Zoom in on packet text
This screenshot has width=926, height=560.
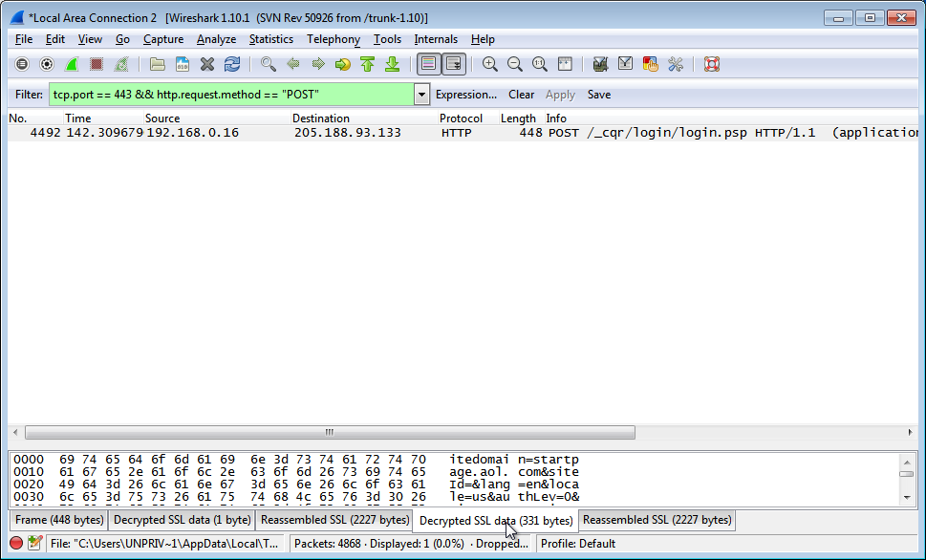click(489, 64)
